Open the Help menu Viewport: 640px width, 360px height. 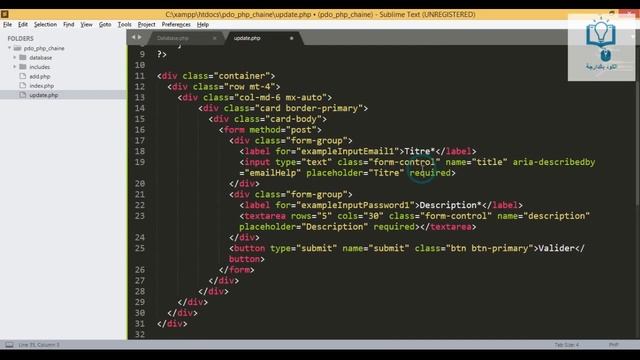(x=203, y=24)
